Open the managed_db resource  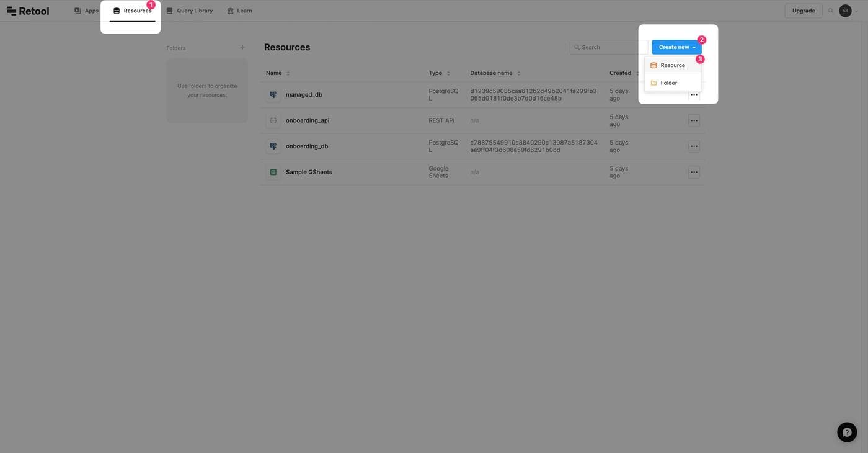pyautogui.click(x=304, y=95)
